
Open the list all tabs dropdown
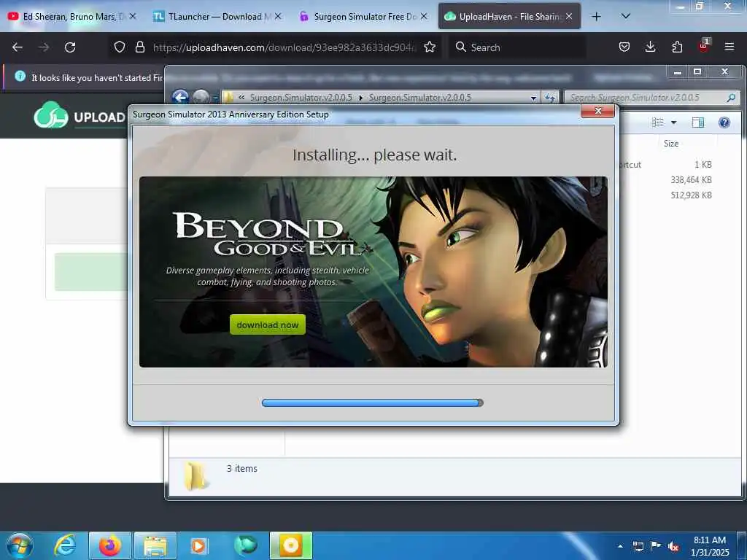point(626,16)
